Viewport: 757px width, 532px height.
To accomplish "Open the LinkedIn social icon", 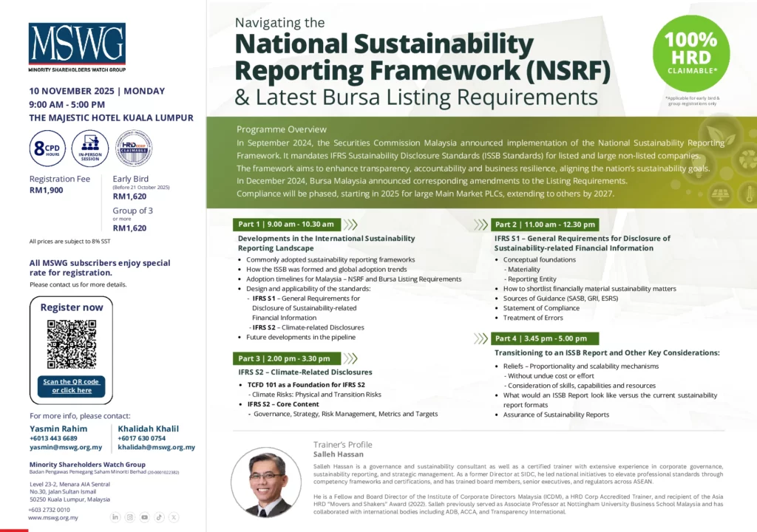I will 115,517.
